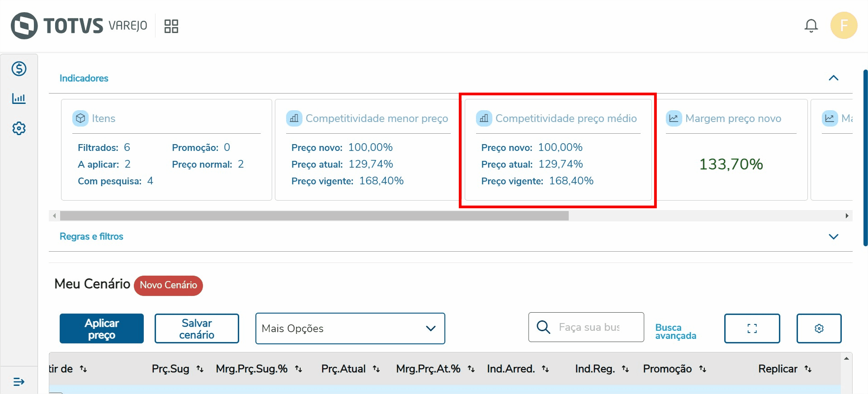
Task: Open the bar chart reports sidebar icon
Action: tap(19, 98)
